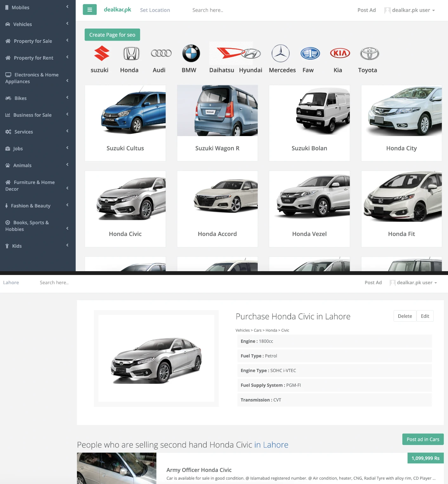Open the Suzuki Wagon R car thumbnail
The width and height of the screenshot is (448, 484).
pyautogui.click(x=217, y=111)
